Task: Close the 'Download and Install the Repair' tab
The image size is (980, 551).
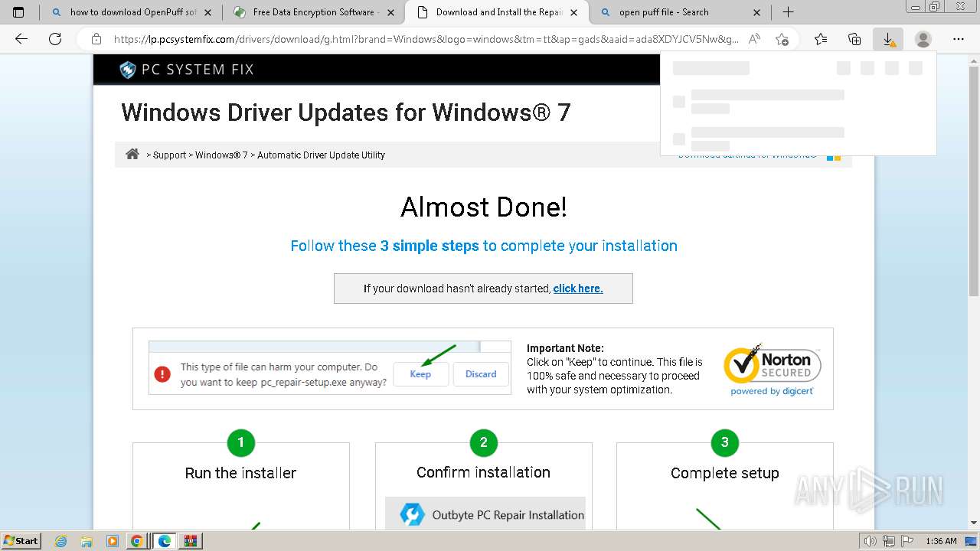Action: coord(575,12)
